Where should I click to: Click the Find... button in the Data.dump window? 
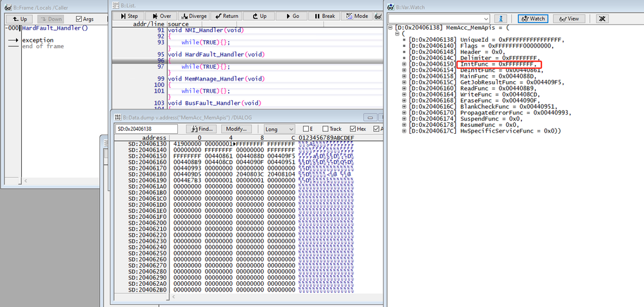[x=202, y=129]
